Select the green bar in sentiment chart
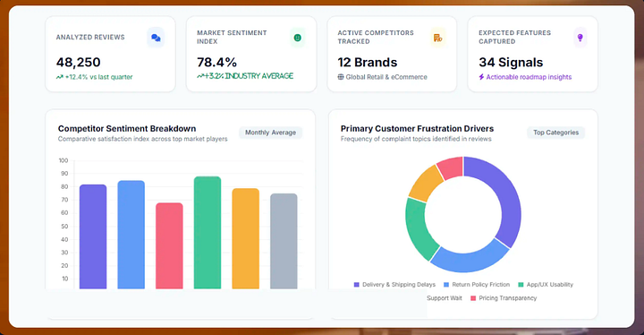The height and width of the screenshot is (335, 644). tap(208, 233)
